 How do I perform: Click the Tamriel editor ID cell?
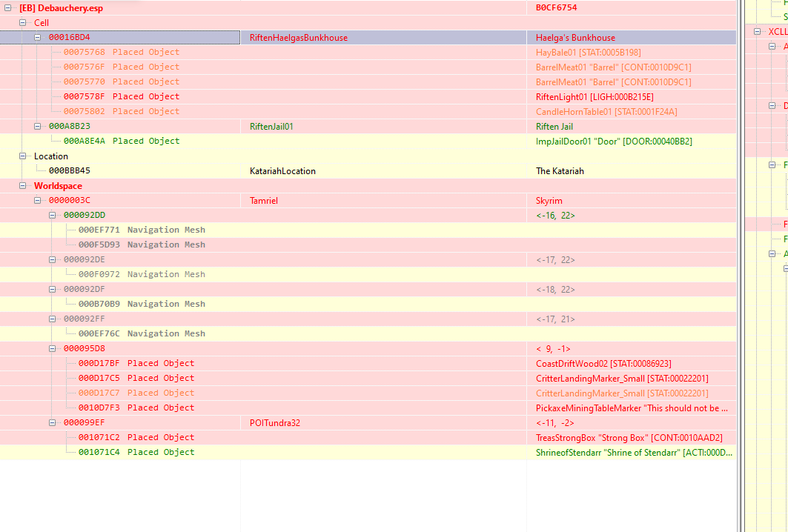click(x=383, y=201)
